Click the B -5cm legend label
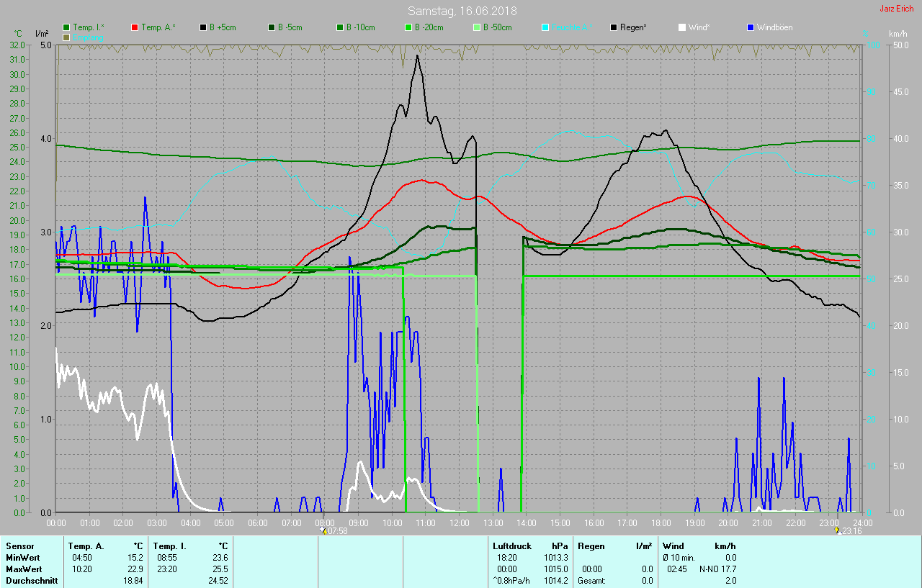Image resolution: width=922 pixels, height=588 pixels. (291, 27)
